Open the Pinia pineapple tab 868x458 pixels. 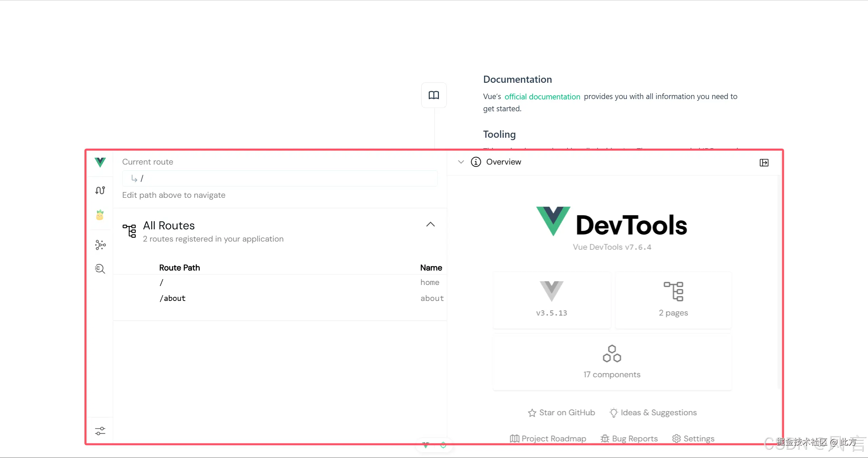pos(100,215)
